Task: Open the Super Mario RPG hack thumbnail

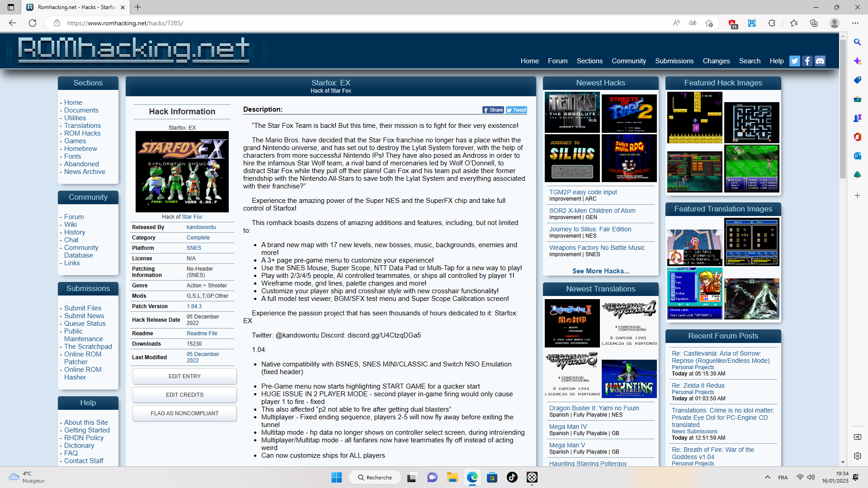Action: click(629, 158)
